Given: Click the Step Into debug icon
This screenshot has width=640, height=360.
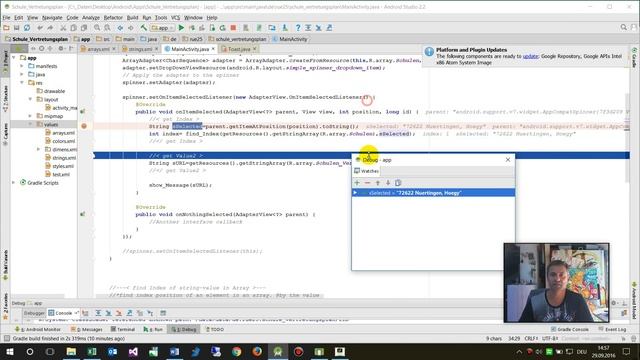Looking at the screenshot, I should pyautogui.click(x=108, y=313).
